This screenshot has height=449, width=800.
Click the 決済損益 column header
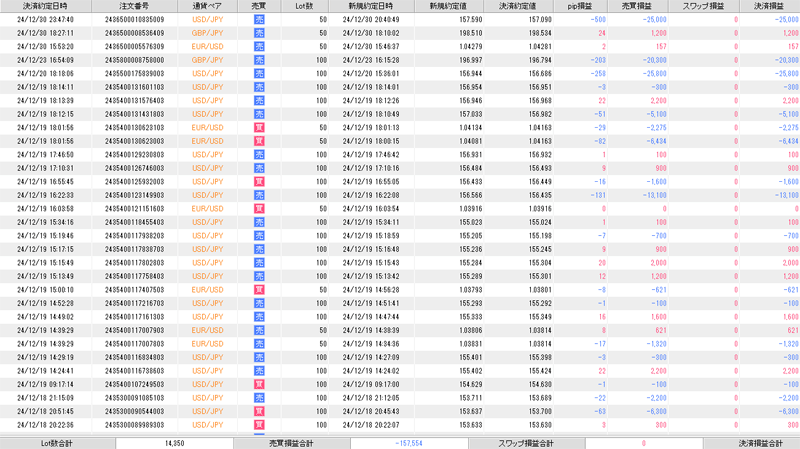pos(769,6)
